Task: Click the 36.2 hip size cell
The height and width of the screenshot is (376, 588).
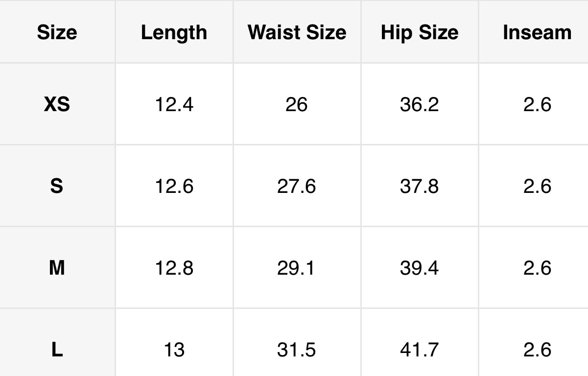Action: coord(420,104)
